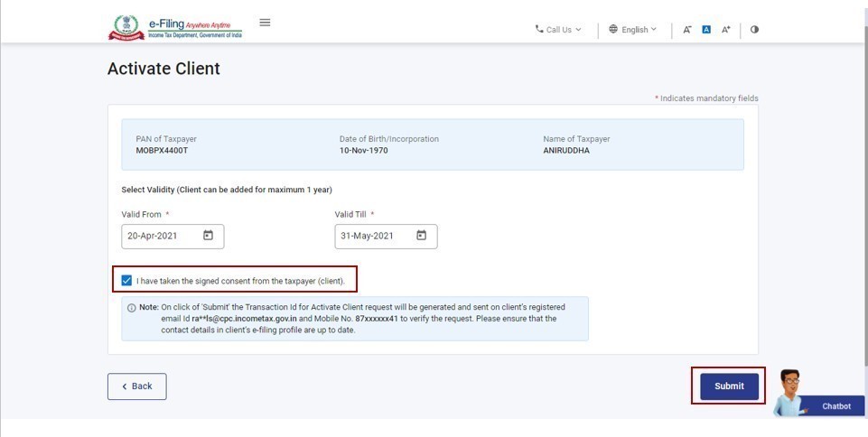Click the globe language icon
The width and height of the screenshot is (868, 437).
coord(613,30)
